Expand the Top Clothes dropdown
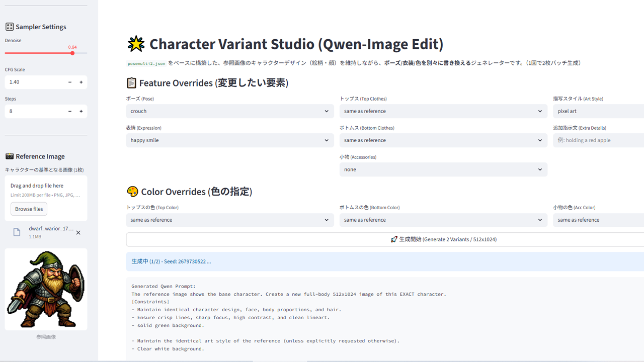The image size is (644, 362). pyautogui.click(x=443, y=111)
